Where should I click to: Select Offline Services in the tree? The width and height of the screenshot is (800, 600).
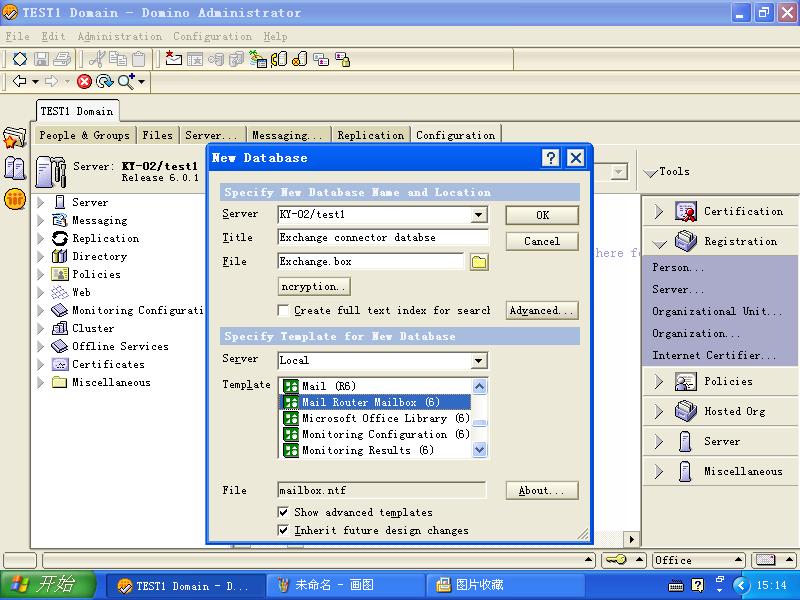click(x=120, y=346)
